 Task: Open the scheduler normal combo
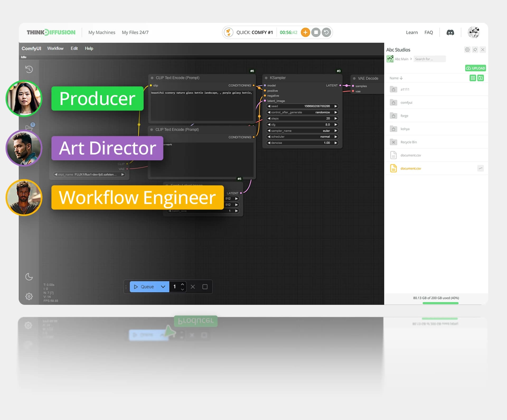(302, 137)
